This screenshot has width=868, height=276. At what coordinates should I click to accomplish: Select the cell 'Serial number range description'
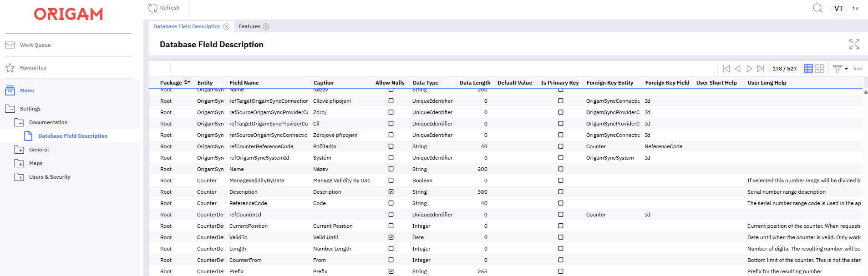(804, 192)
